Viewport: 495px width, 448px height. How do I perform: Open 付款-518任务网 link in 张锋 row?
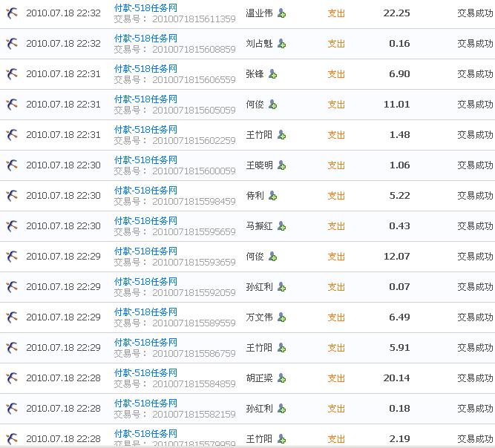click(145, 68)
